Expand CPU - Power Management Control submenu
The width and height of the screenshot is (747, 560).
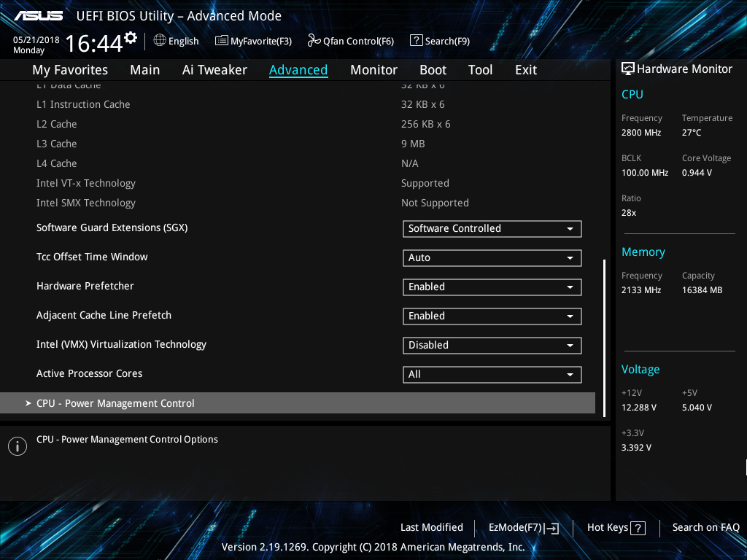tap(298, 402)
